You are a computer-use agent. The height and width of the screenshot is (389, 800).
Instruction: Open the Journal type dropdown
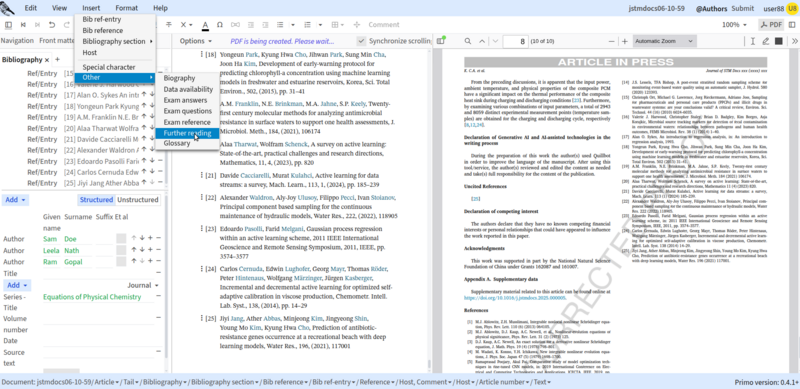[x=143, y=285]
